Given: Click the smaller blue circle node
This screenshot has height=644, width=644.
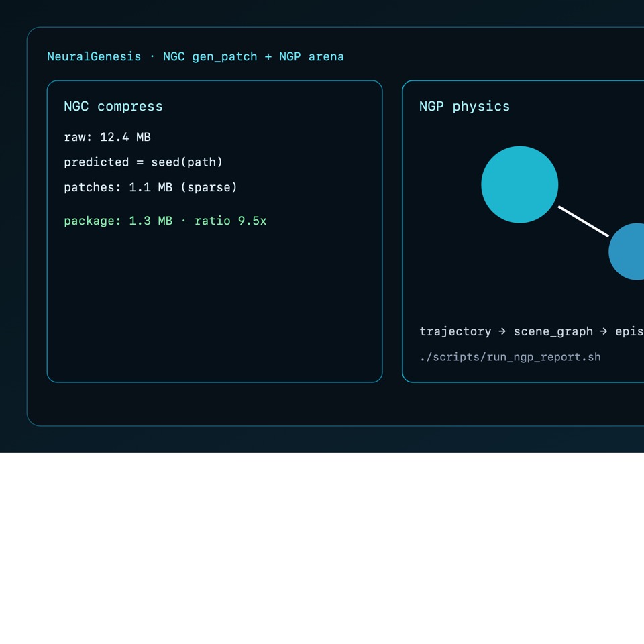Looking at the screenshot, I should 627,252.
